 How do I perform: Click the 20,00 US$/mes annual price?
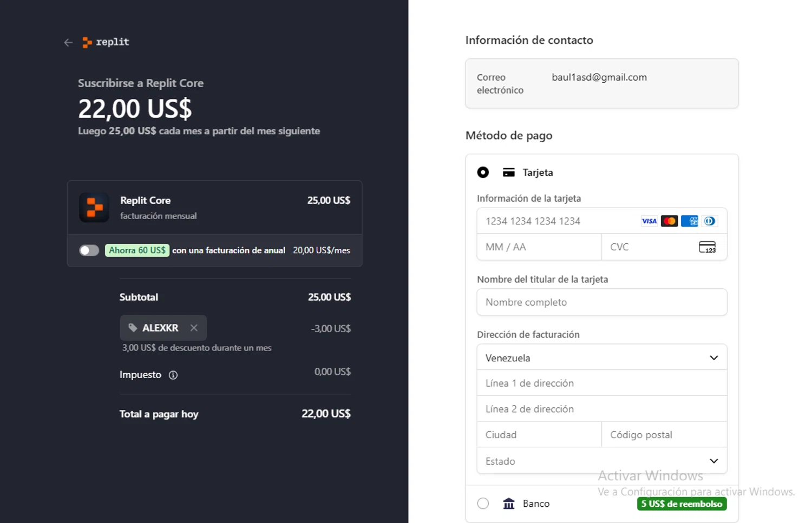[322, 250]
